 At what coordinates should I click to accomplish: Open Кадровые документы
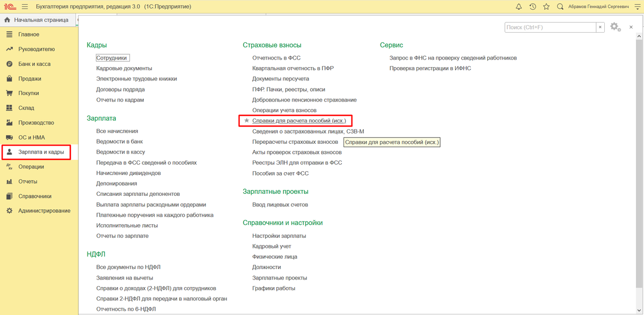click(124, 68)
